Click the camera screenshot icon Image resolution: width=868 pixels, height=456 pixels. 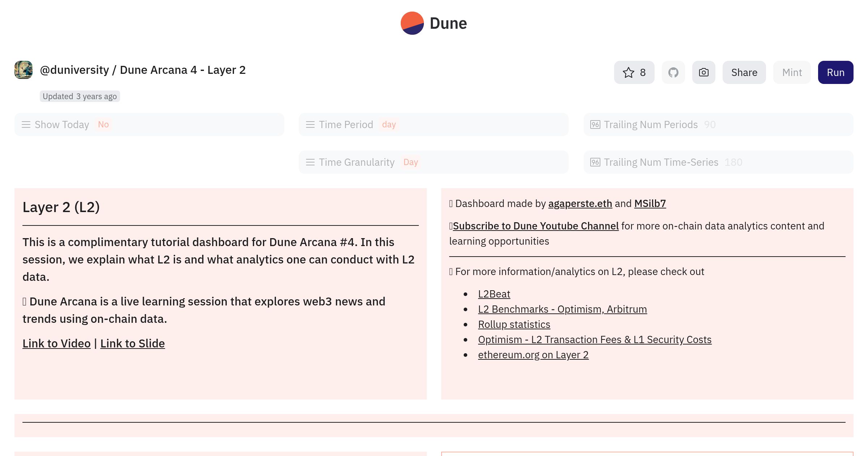click(x=703, y=72)
